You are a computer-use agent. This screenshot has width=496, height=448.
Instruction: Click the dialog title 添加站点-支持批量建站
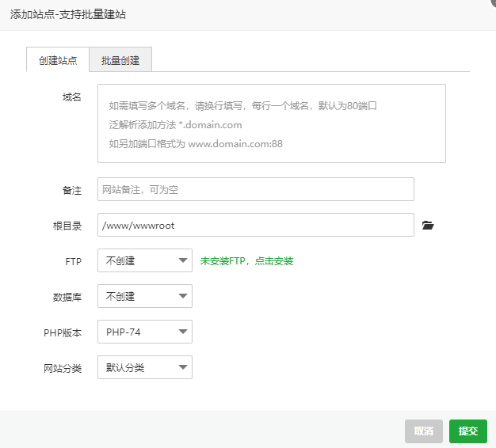(67, 14)
